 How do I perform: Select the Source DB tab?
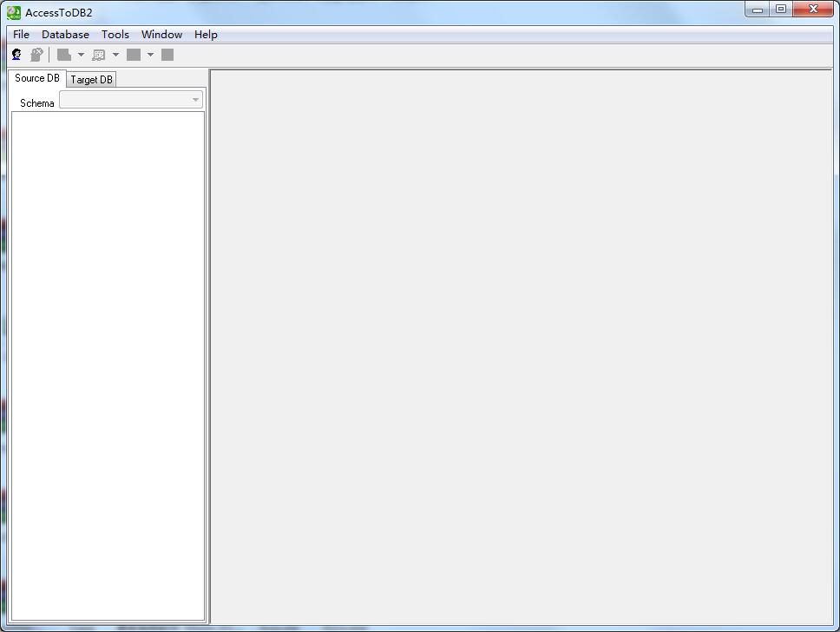37,78
